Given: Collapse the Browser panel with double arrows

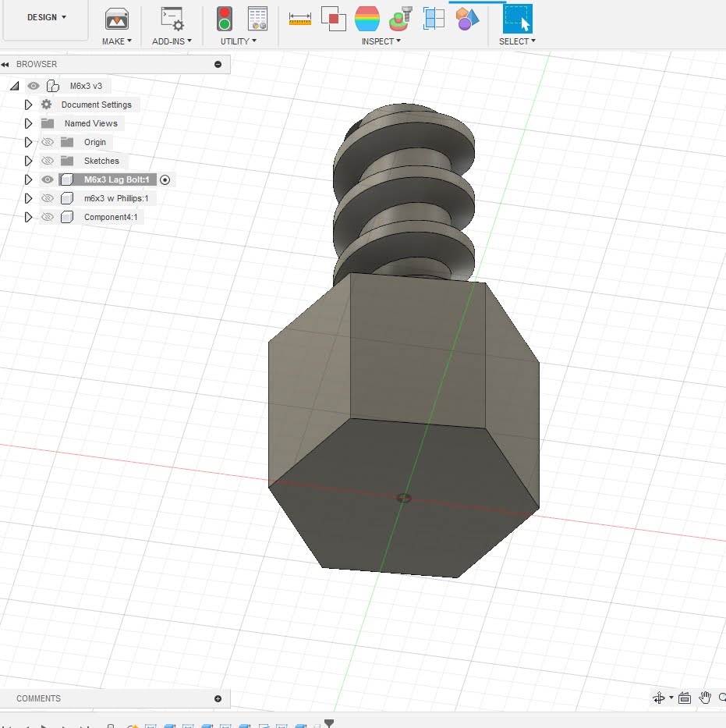Looking at the screenshot, I should pos(5,64).
